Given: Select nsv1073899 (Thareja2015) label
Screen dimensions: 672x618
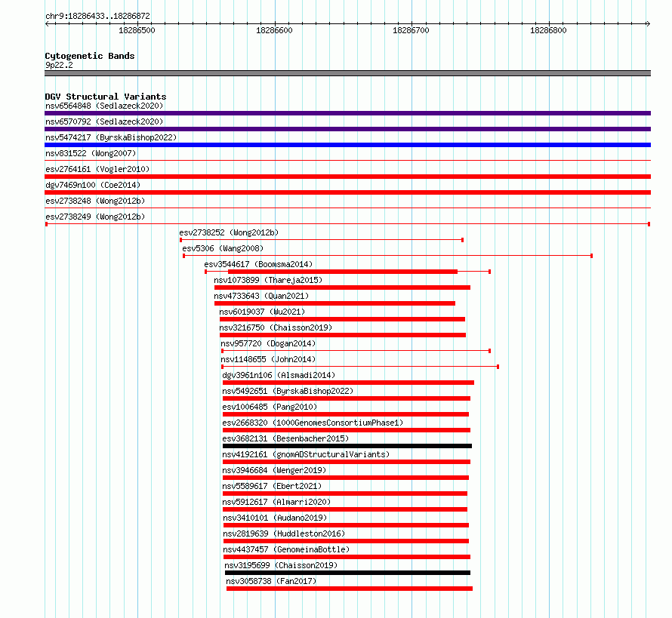Looking at the screenshot, I should point(268,280).
